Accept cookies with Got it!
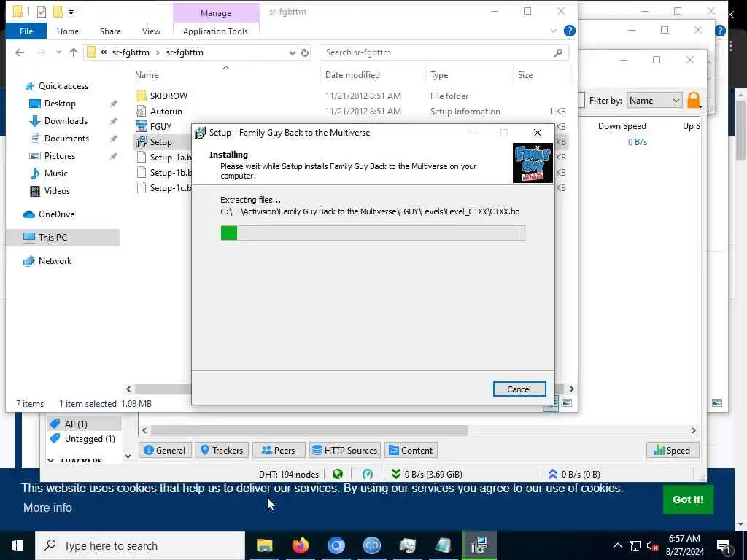747x560 pixels. point(688,499)
